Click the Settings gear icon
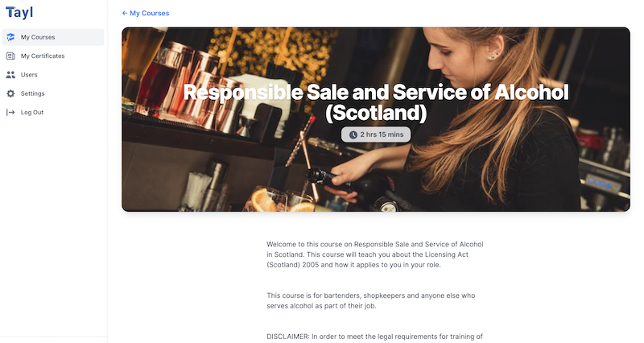Image resolution: width=644 pixels, height=343 pixels. click(x=10, y=93)
